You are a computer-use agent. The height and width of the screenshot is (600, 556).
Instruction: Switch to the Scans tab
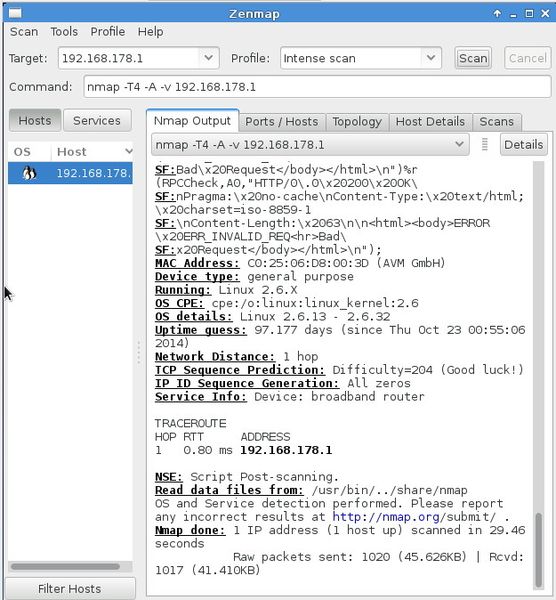click(x=496, y=122)
